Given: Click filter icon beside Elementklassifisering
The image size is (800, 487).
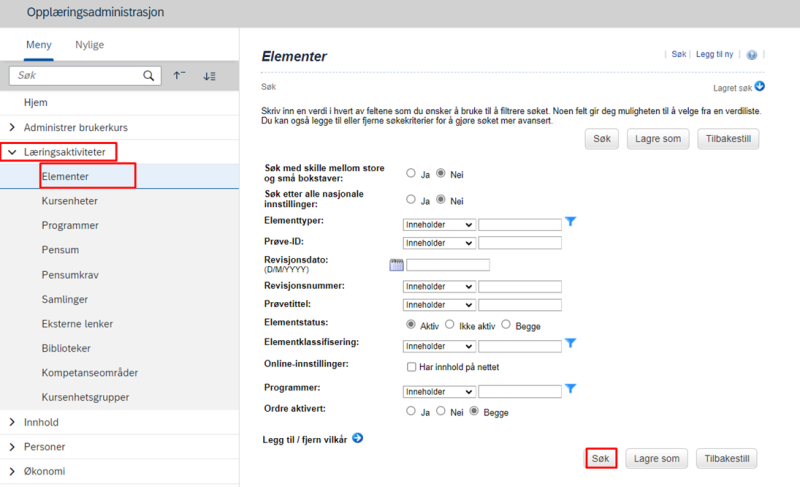Looking at the screenshot, I should coord(570,343).
